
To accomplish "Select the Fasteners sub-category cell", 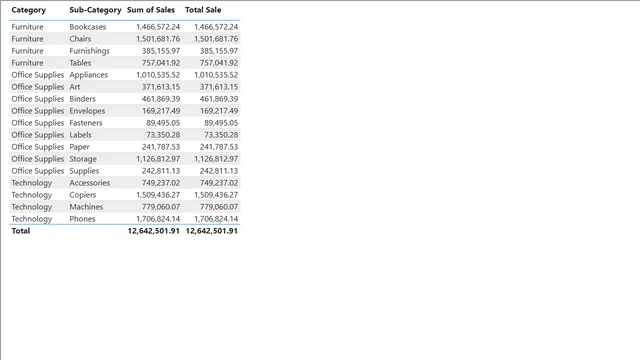I will pyautogui.click(x=86, y=123).
